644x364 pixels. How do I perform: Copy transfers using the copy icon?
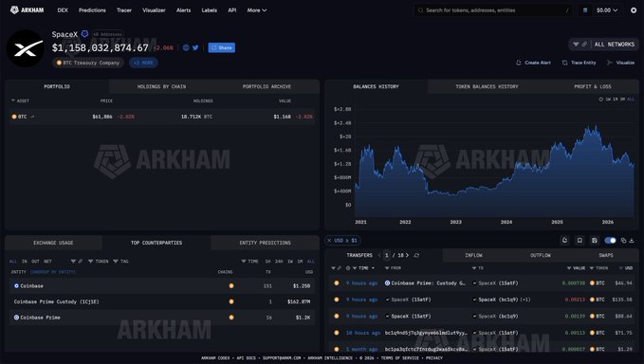[x=623, y=241]
